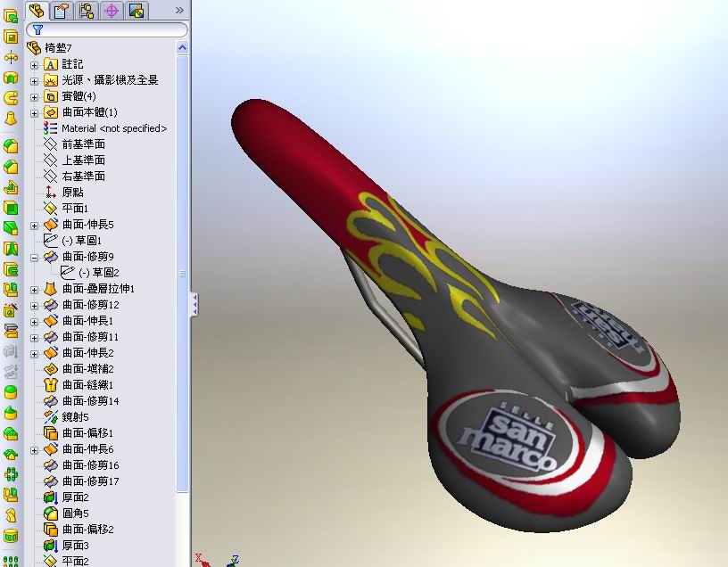Select the 平面1 reference plane
The image size is (728, 567).
[x=66, y=209]
